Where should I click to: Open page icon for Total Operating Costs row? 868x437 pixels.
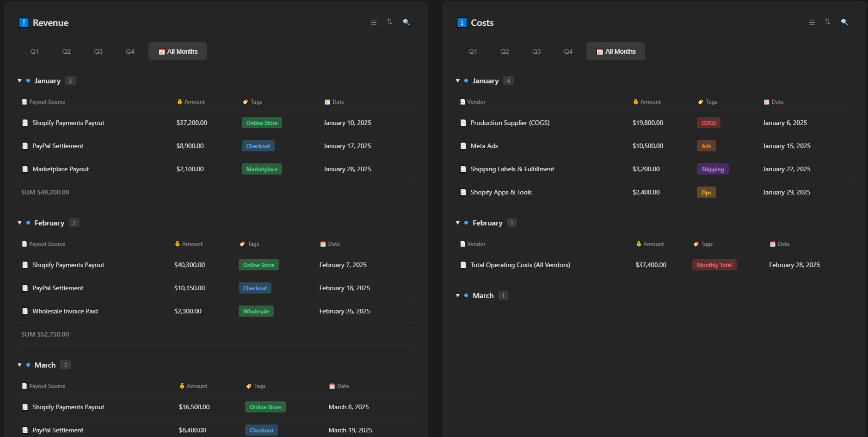click(463, 265)
